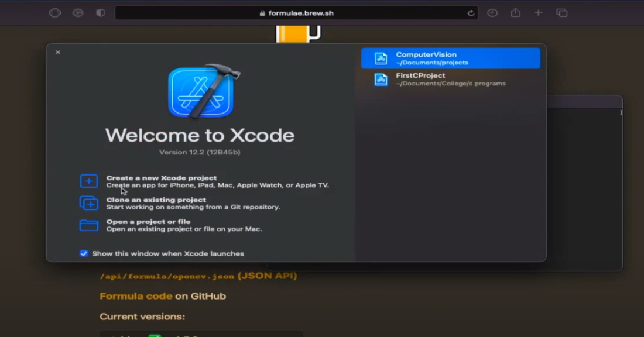Click the Current versions: heading text
Screen dimensions: 644x337
142,317
